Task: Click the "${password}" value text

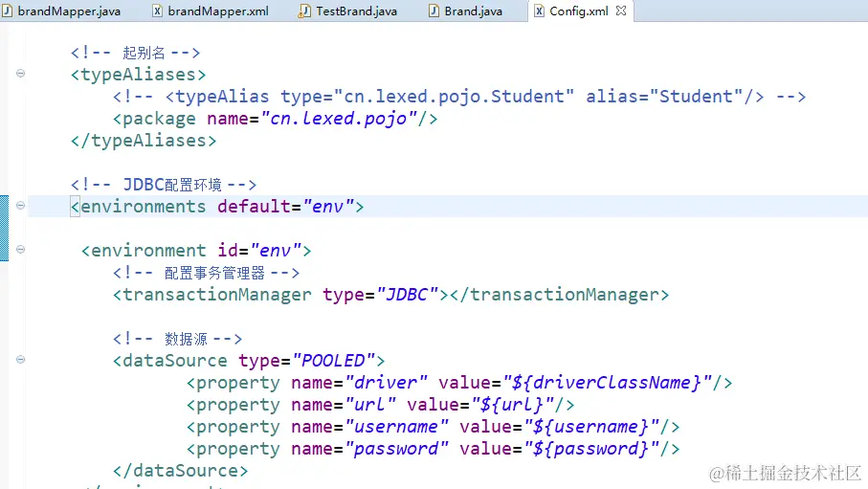Action: point(591,449)
